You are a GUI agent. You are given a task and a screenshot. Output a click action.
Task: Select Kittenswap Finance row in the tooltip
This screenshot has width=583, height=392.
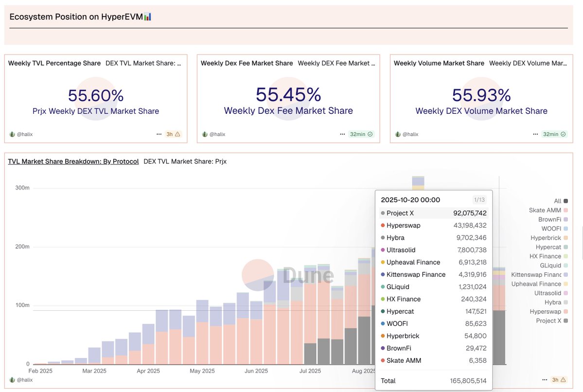(x=434, y=274)
